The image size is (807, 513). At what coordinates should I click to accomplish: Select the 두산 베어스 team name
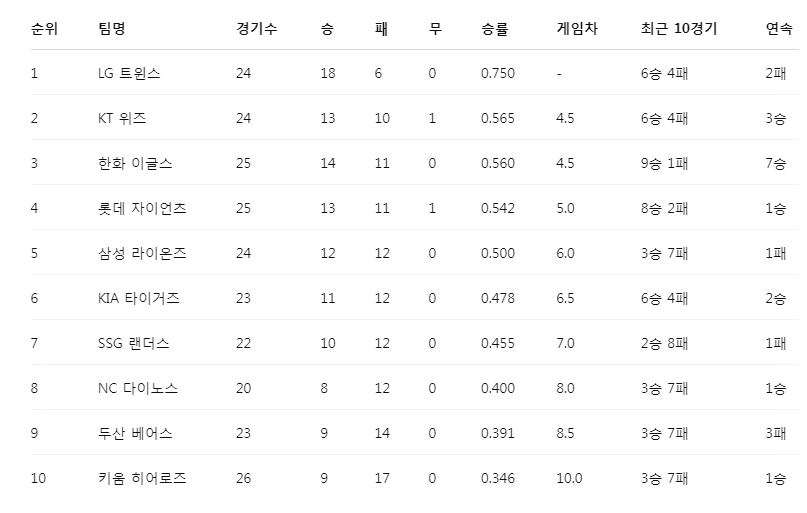click(x=135, y=433)
